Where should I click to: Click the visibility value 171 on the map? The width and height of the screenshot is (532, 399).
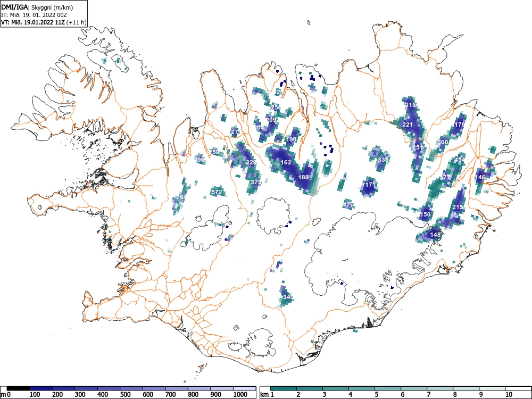(370, 185)
